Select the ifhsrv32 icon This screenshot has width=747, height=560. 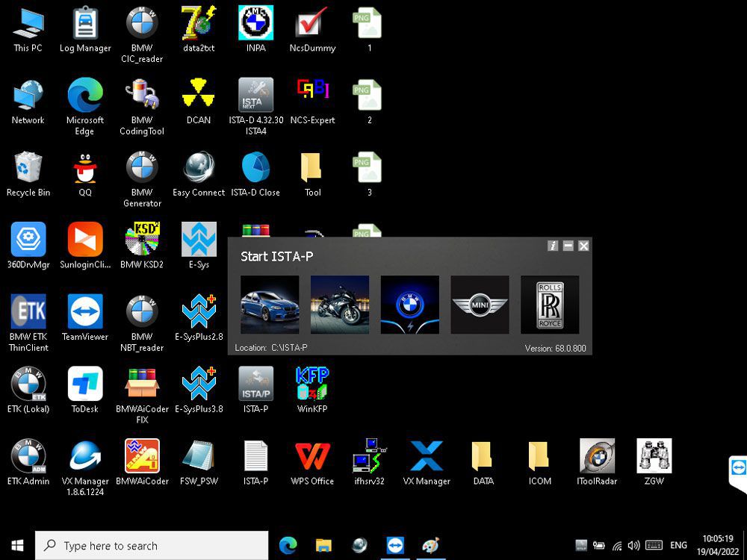tap(369, 463)
